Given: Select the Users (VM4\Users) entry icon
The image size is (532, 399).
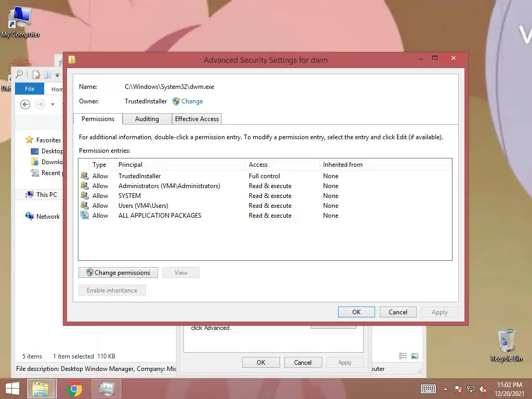Looking at the screenshot, I should tap(85, 205).
